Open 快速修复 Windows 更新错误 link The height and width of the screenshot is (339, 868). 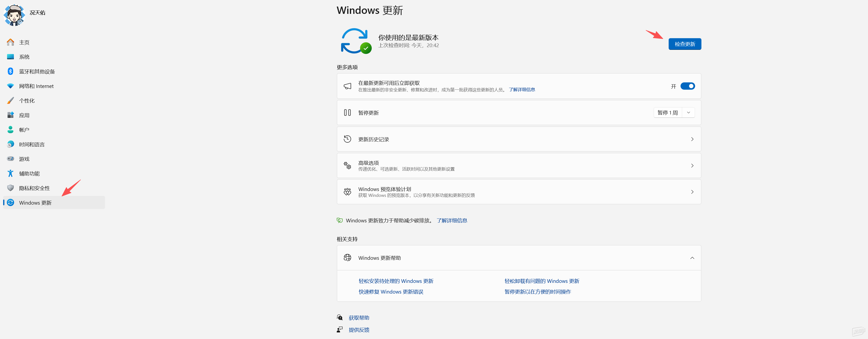(x=391, y=292)
